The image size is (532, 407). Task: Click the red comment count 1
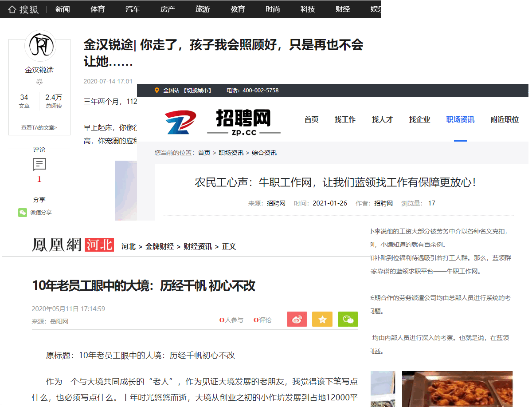[39, 179]
